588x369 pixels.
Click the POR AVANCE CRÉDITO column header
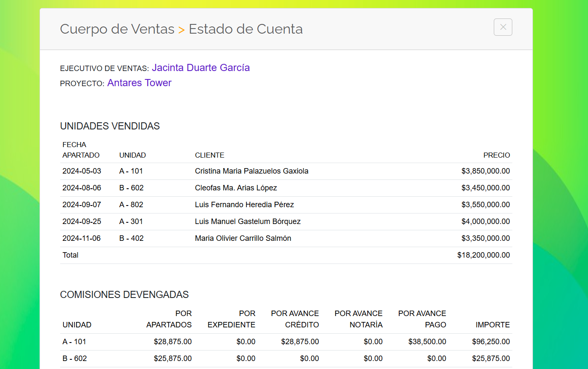tap(295, 319)
